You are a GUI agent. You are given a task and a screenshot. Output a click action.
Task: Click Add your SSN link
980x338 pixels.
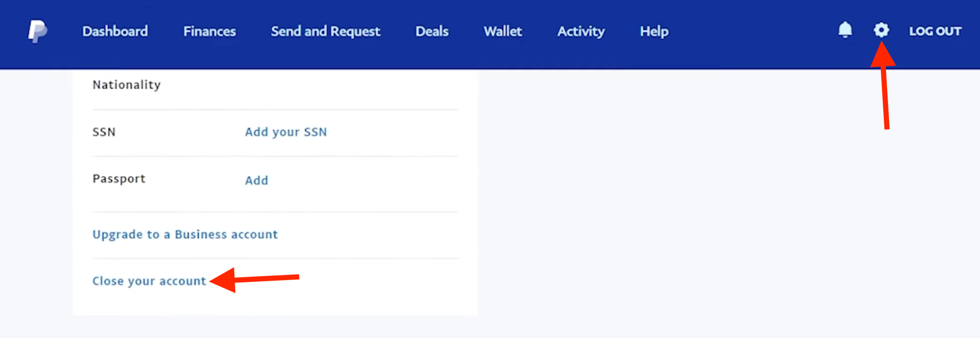pyautogui.click(x=286, y=132)
